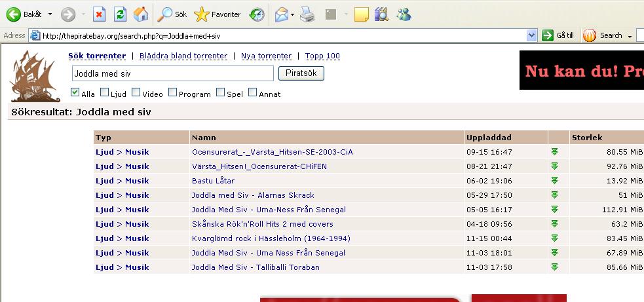The image size is (644, 302).
Task: Open Joddla Med Siv - Talliballi Toraban
Action: (256, 267)
